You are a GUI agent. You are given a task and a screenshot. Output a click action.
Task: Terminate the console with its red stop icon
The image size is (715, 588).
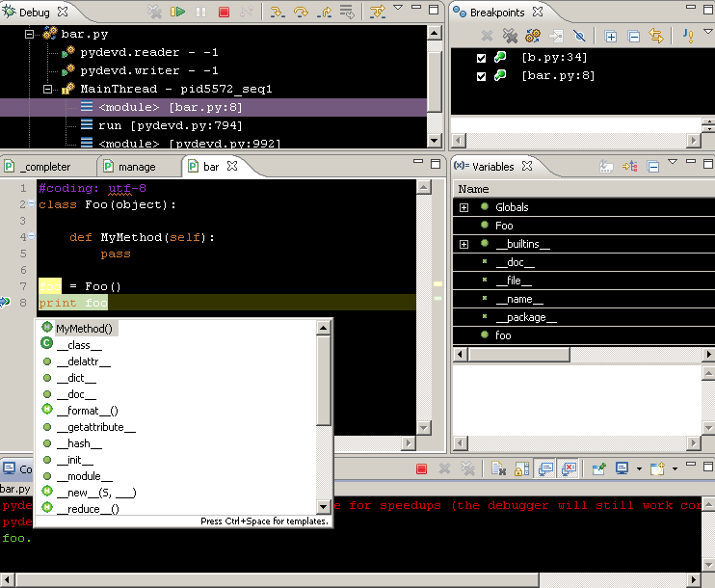[x=421, y=468]
